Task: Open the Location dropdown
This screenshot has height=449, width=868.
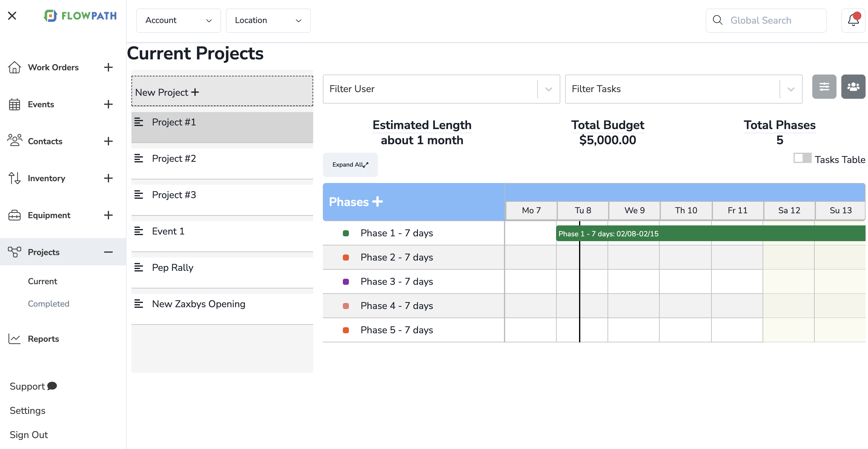Action: (x=268, y=20)
